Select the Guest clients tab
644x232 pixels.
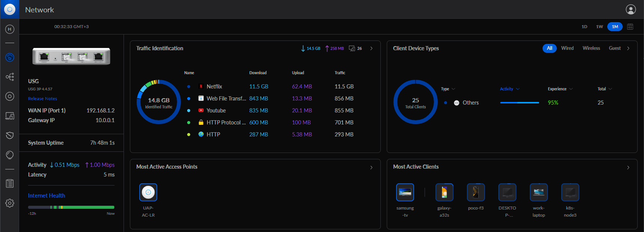click(614, 48)
